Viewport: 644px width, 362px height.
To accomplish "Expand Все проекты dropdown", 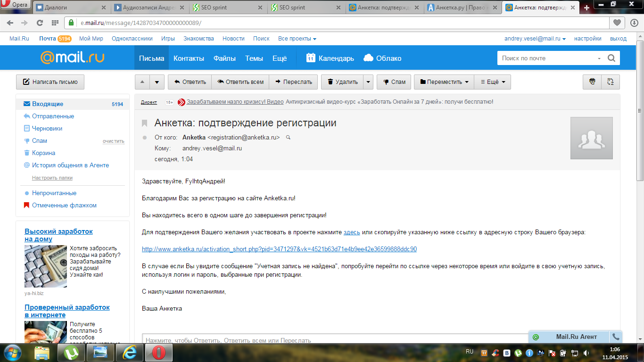I will click(x=297, y=39).
